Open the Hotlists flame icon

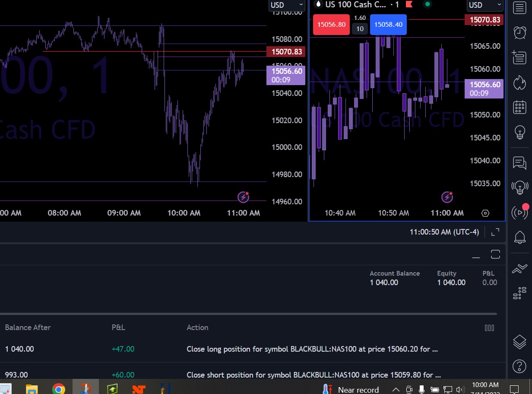coord(519,83)
